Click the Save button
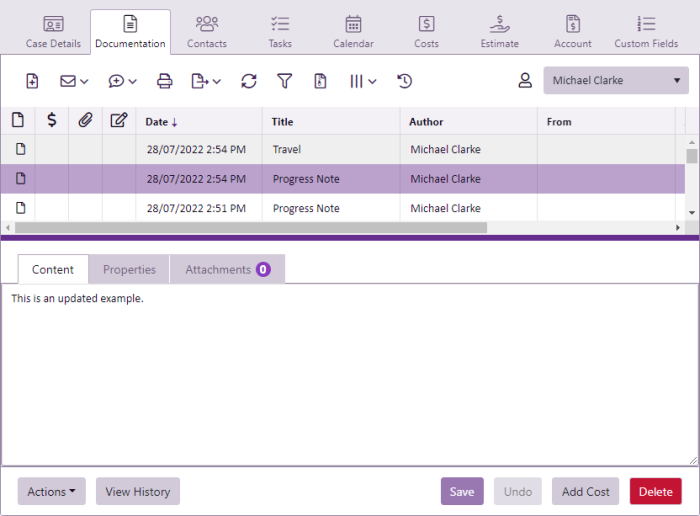 click(462, 491)
